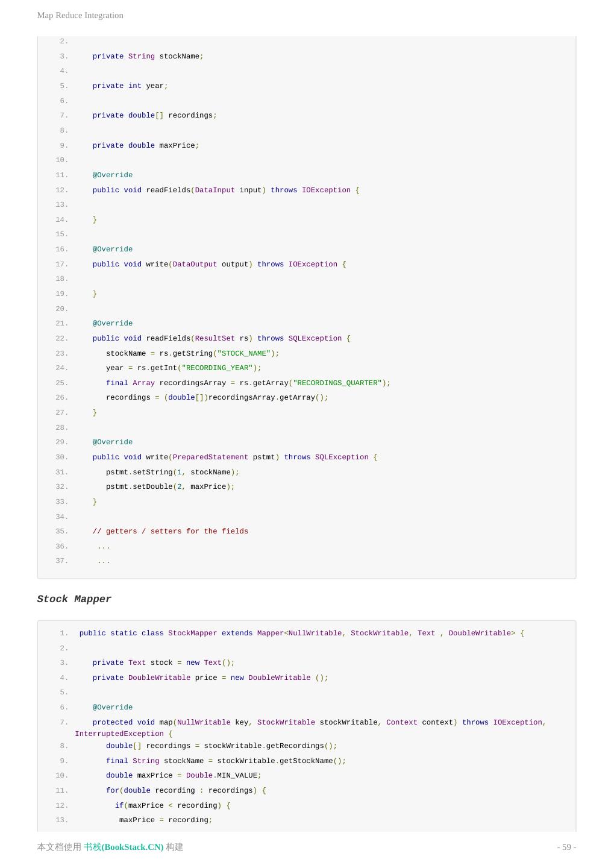Click the "RECORDINGS_QUARTER" string literal
Viewport: 614px width, 868px height.
[x=337, y=383]
